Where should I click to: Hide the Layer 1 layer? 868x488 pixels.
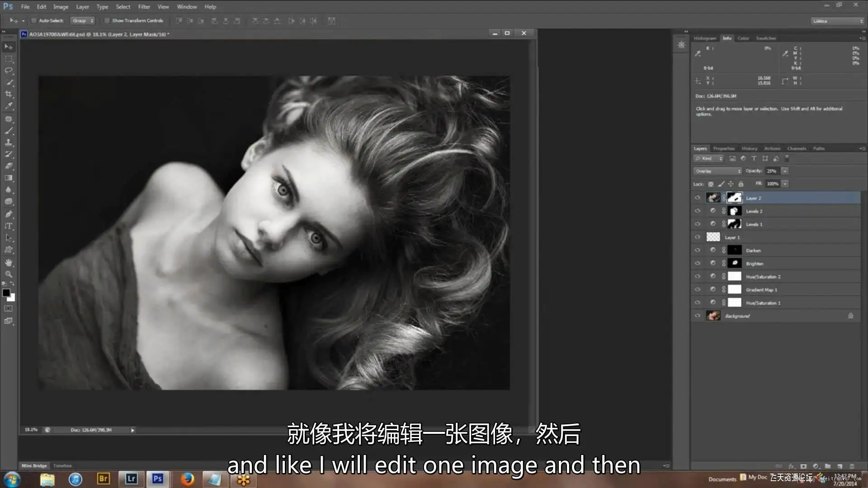pyautogui.click(x=698, y=237)
